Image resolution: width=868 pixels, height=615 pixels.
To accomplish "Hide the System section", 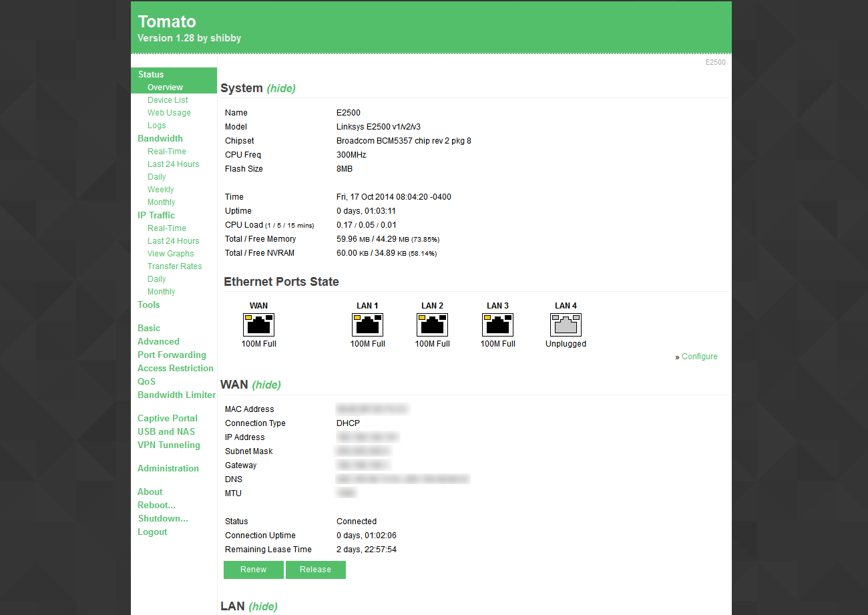I will pyautogui.click(x=281, y=88).
